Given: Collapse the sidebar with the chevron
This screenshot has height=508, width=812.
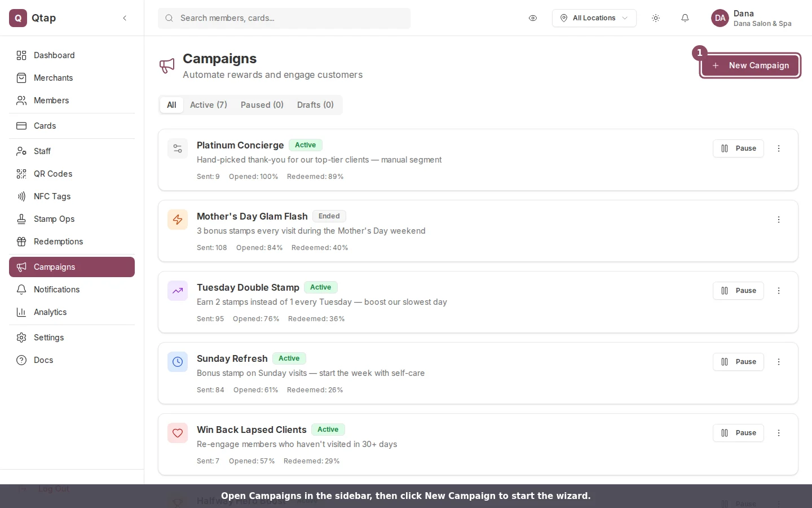Looking at the screenshot, I should pos(125,18).
